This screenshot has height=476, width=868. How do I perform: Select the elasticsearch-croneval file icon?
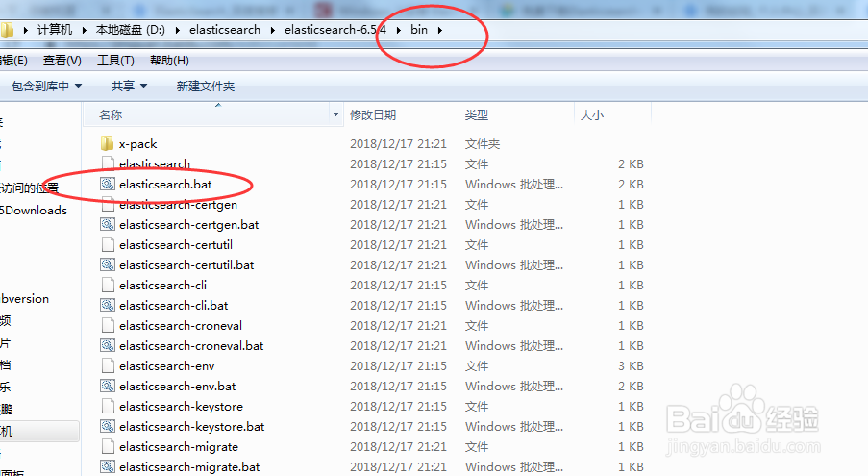pos(108,325)
